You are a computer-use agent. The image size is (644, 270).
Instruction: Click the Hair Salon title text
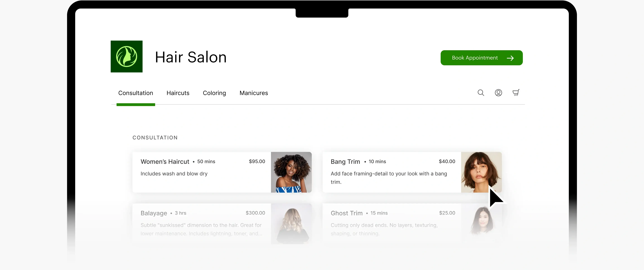click(191, 57)
